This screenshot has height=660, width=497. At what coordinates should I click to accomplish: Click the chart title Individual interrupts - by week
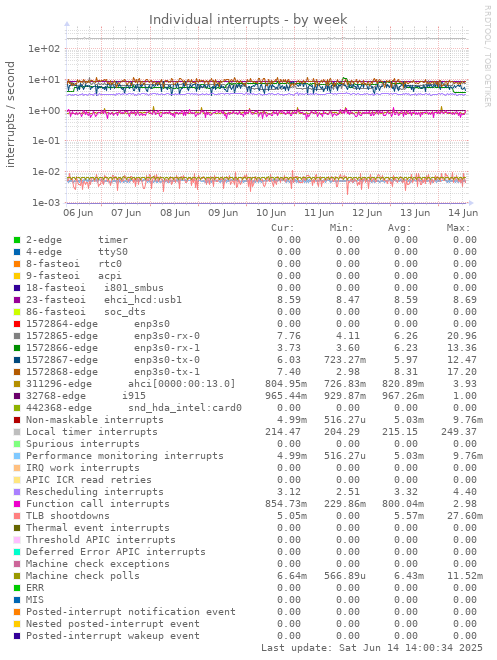pyautogui.click(x=248, y=19)
